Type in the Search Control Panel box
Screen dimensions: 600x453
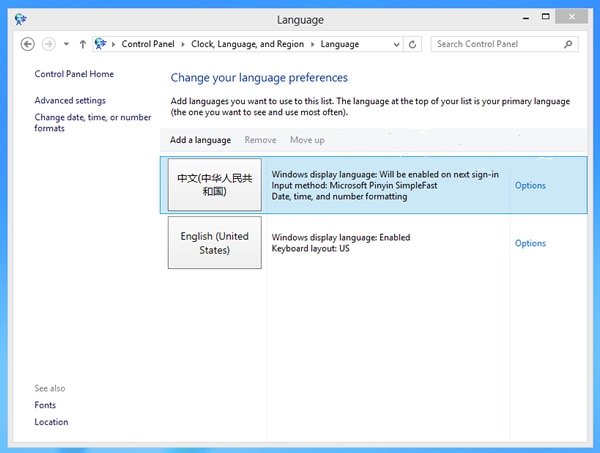(495, 44)
